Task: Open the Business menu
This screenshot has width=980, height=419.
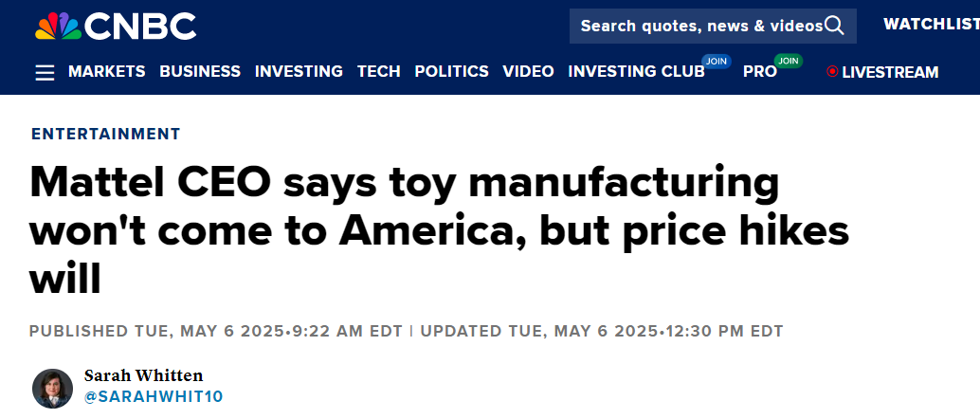Action: click(x=200, y=72)
